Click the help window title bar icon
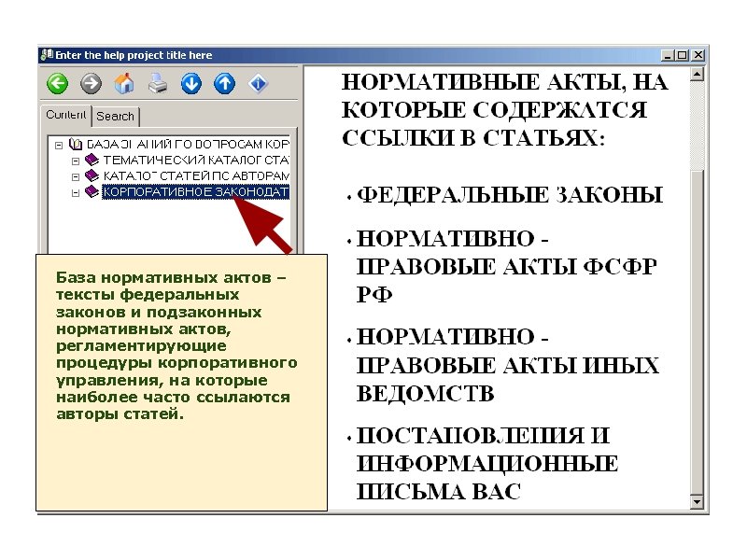This screenshot has height=560, width=747. [x=47, y=55]
